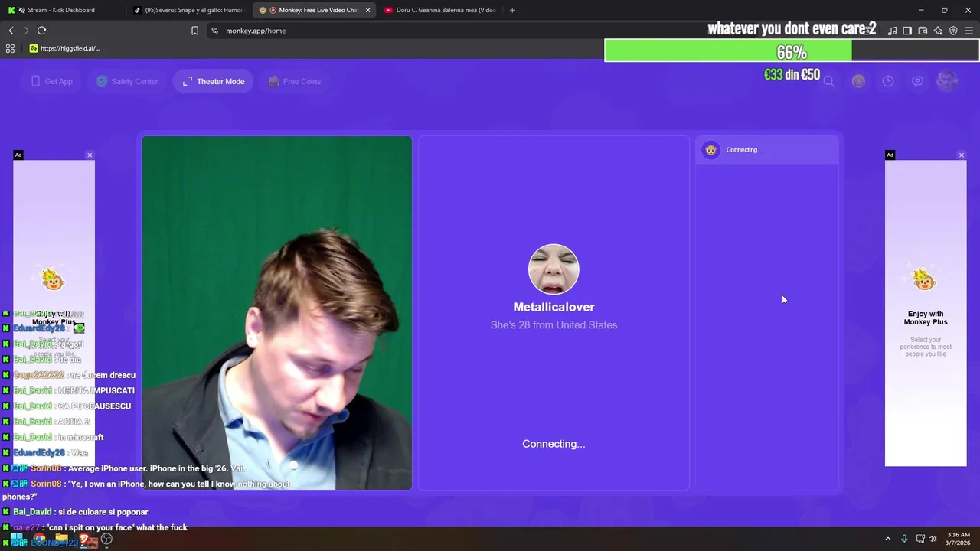Open the round avatar icon beside search

click(858, 81)
